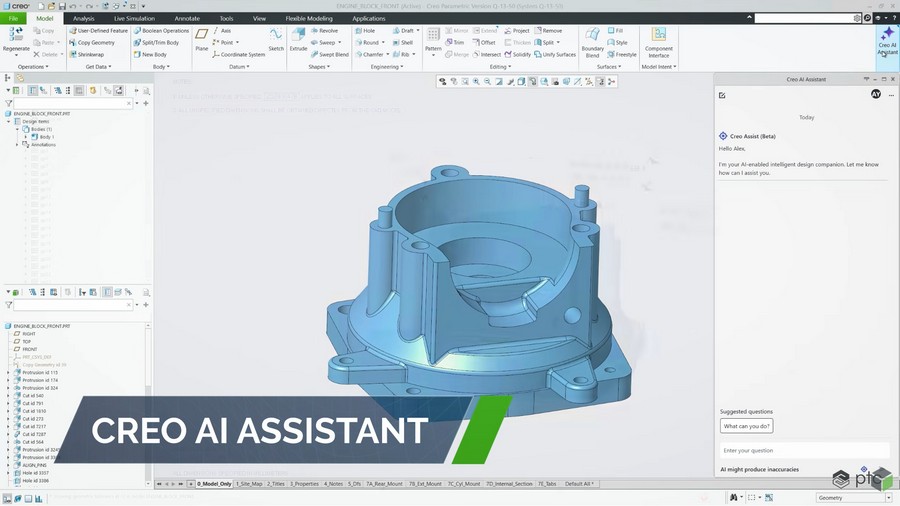Open the Annotate ribbon tab

coord(187,18)
